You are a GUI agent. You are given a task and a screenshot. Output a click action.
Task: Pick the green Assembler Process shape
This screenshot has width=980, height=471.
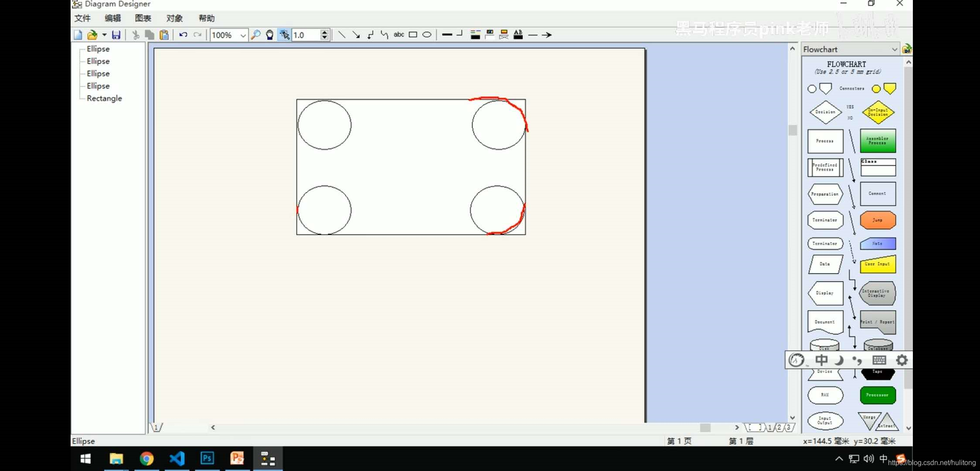pyautogui.click(x=878, y=140)
